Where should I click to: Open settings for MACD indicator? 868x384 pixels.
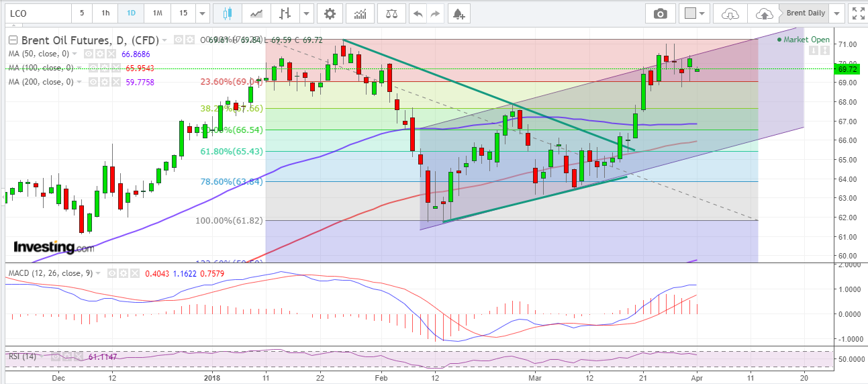pyautogui.click(x=124, y=273)
